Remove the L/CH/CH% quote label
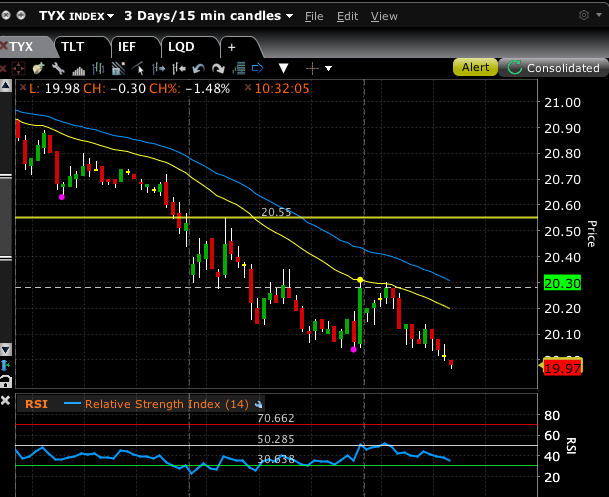The image size is (609, 497). pos(23,87)
